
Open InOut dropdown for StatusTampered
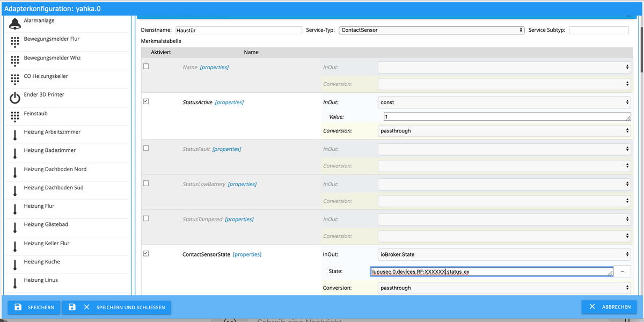tap(504, 219)
